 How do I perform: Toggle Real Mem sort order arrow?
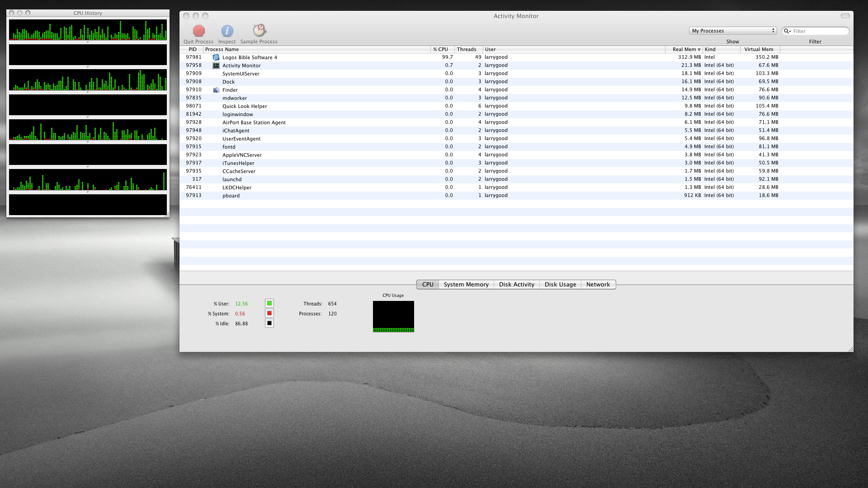pyautogui.click(x=699, y=50)
